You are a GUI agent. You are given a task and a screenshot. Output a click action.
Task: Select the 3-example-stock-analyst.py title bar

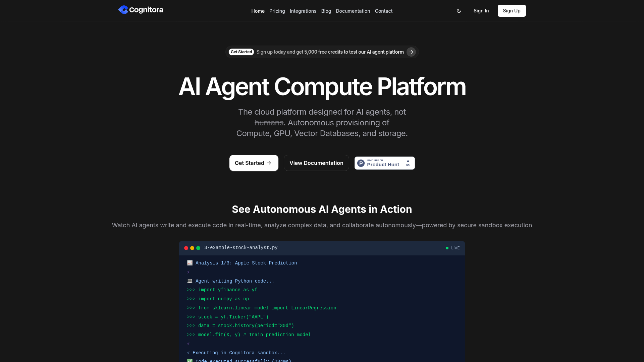[x=241, y=248]
